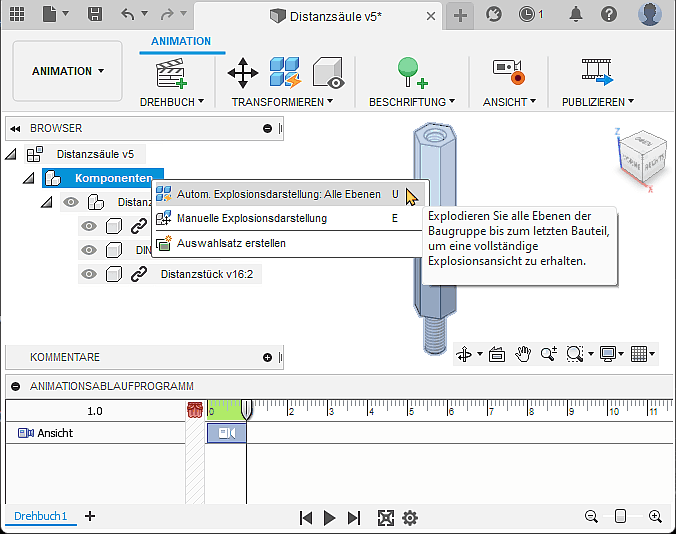The width and height of the screenshot is (676, 534).
Task: Add a new storyboard with plus button
Action: 90,516
